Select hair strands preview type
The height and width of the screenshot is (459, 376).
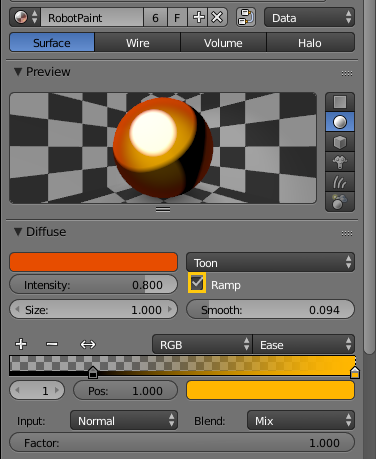pyautogui.click(x=340, y=182)
